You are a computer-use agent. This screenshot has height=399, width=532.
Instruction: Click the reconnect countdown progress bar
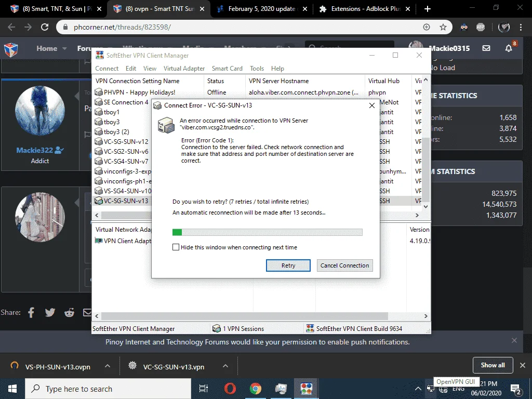click(268, 232)
